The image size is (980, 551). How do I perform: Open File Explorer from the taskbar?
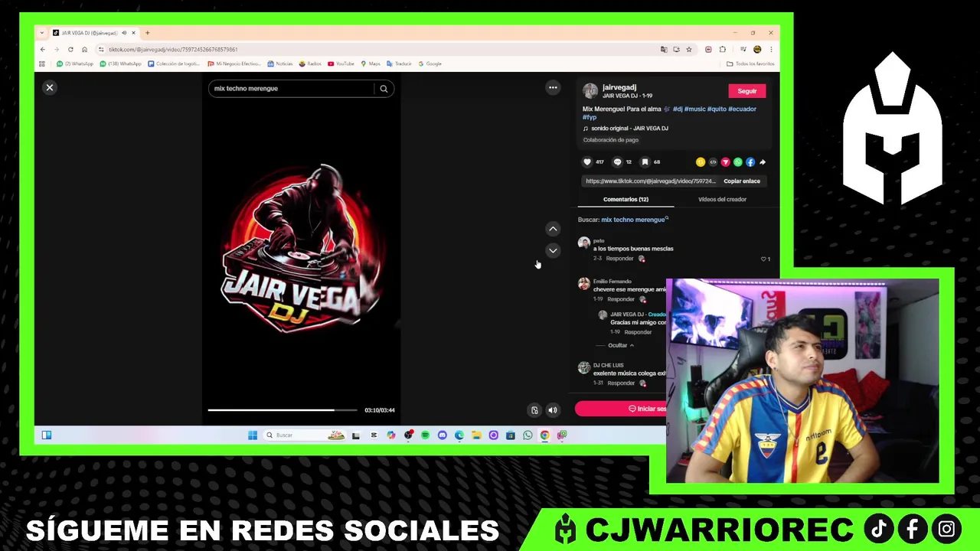[x=476, y=435]
